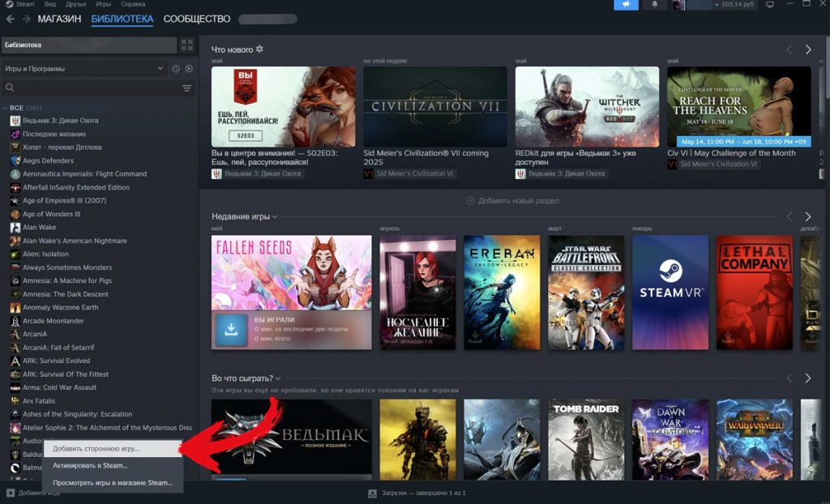Open the Справка menu
Screen dimensions: 830x504
133,4
